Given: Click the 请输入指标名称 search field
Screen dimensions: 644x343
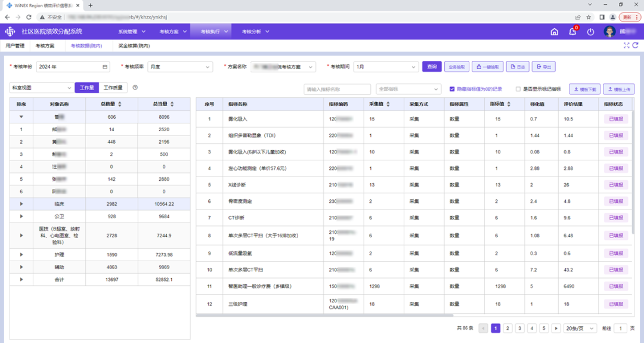Looking at the screenshot, I should coord(337,89).
